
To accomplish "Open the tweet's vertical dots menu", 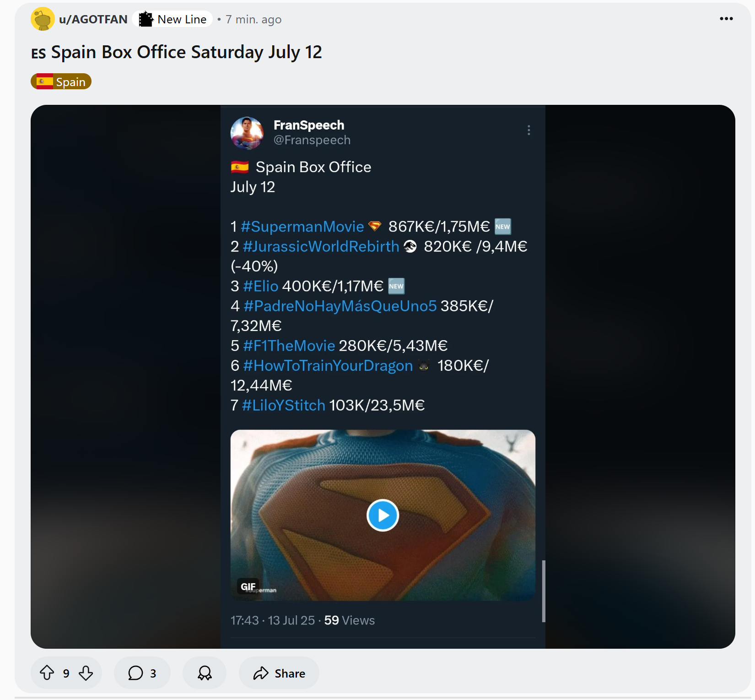I will click(528, 130).
